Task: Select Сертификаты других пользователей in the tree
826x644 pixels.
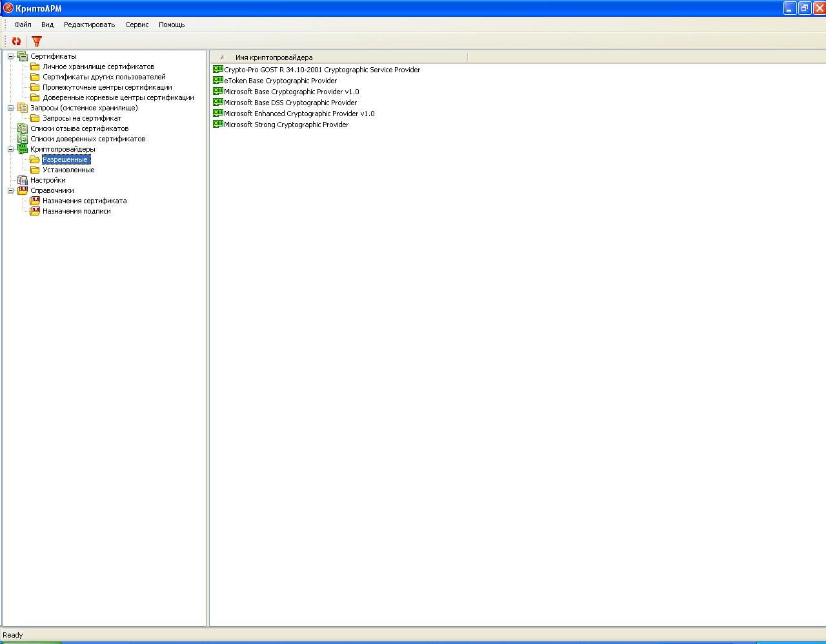Action: pos(104,77)
